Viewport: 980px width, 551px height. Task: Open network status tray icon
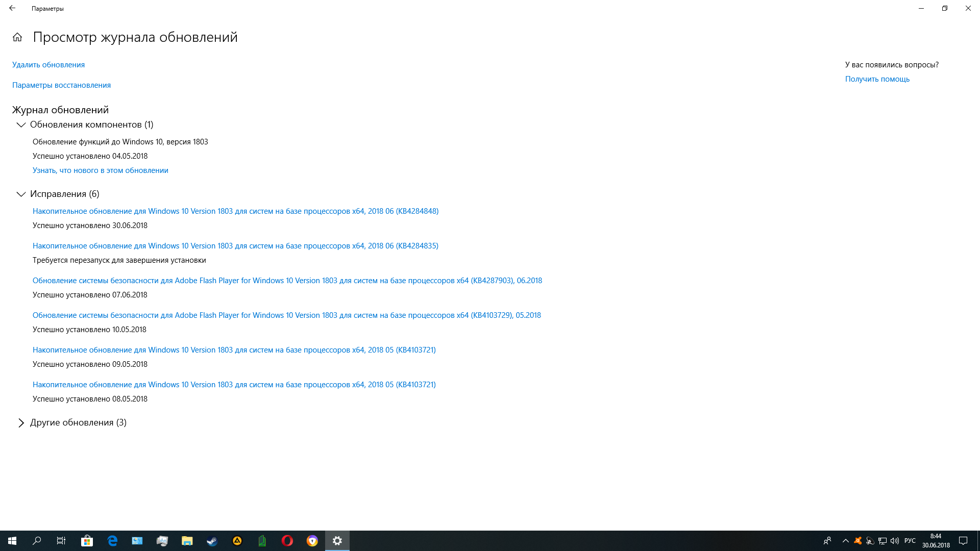click(x=883, y=541)
